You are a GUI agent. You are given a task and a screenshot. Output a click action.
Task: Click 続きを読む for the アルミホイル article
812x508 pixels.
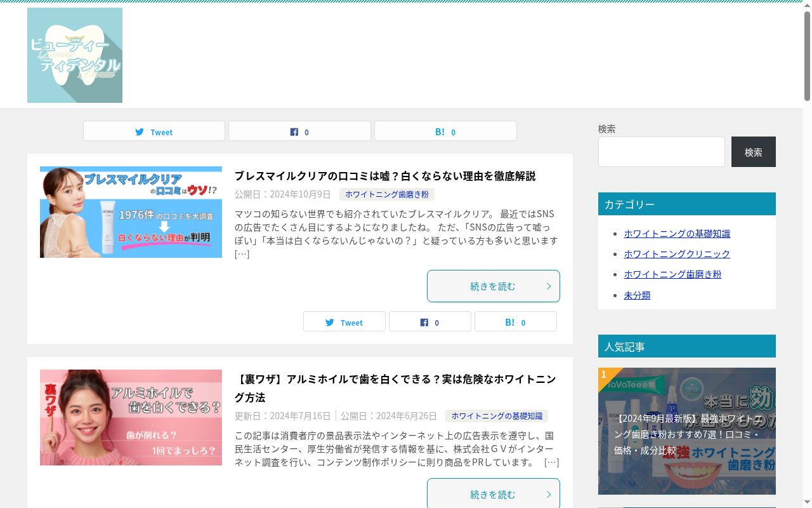pyautogui.click(x=494, y=493)
